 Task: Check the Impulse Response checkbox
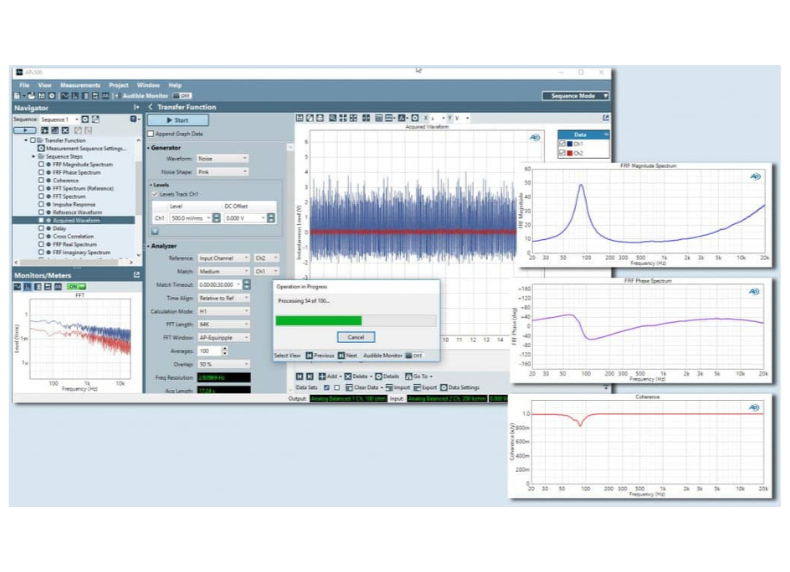[41, 205]
